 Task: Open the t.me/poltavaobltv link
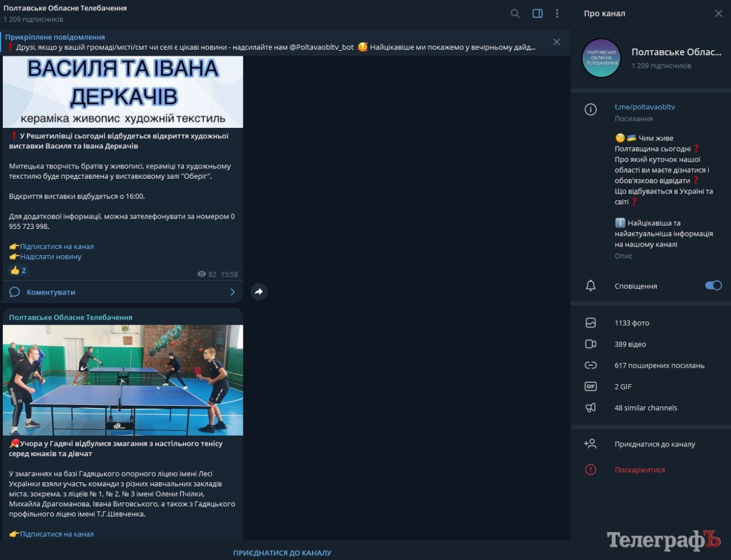click(x=644, y=107)
